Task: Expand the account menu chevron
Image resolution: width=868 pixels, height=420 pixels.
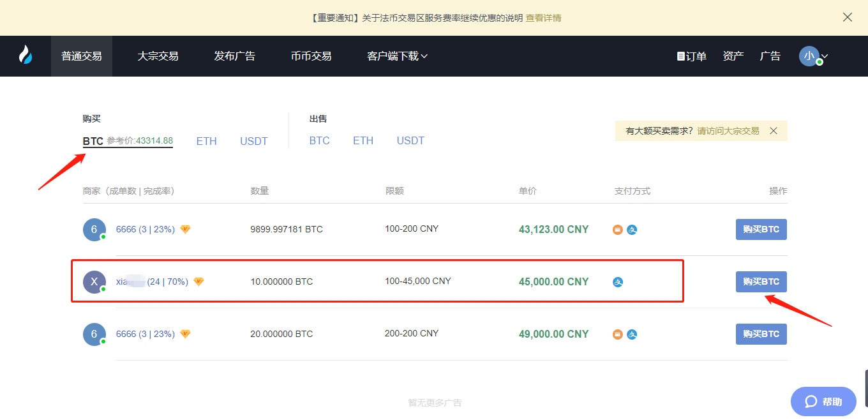Action: pyautogui.click(x=825, y=56)
